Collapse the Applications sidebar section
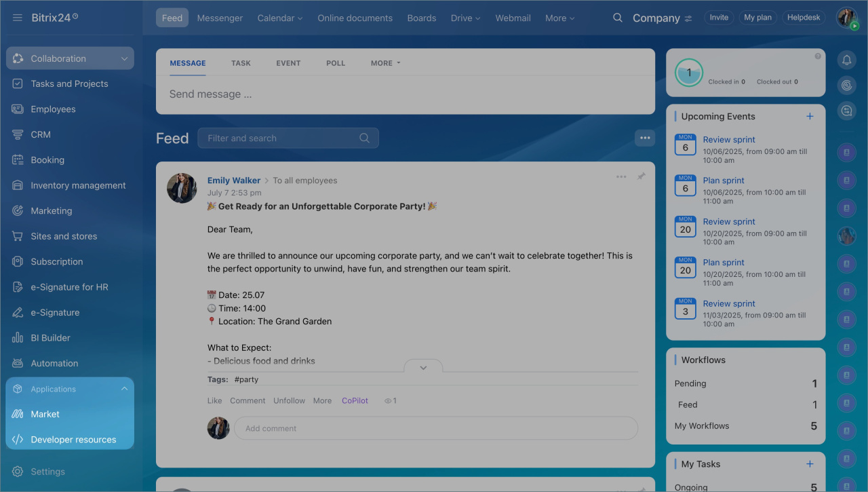The height and width of the screenshot is (492, 868). point(124,389)
